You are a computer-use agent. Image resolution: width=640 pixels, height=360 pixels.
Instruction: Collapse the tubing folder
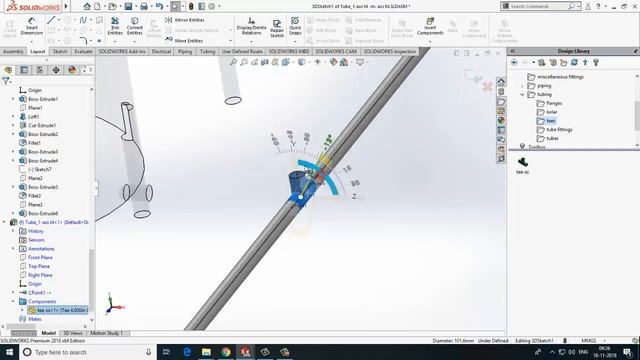(522, 94)
